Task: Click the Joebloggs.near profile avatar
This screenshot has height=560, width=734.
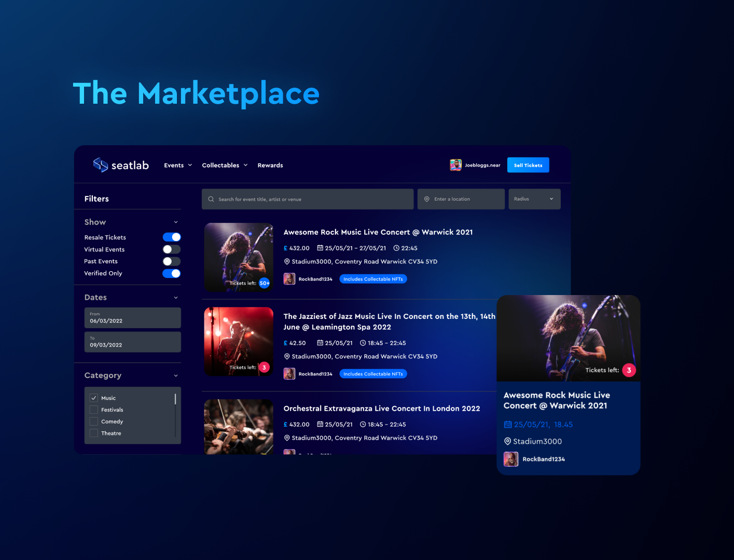Action: pos(455,164)
